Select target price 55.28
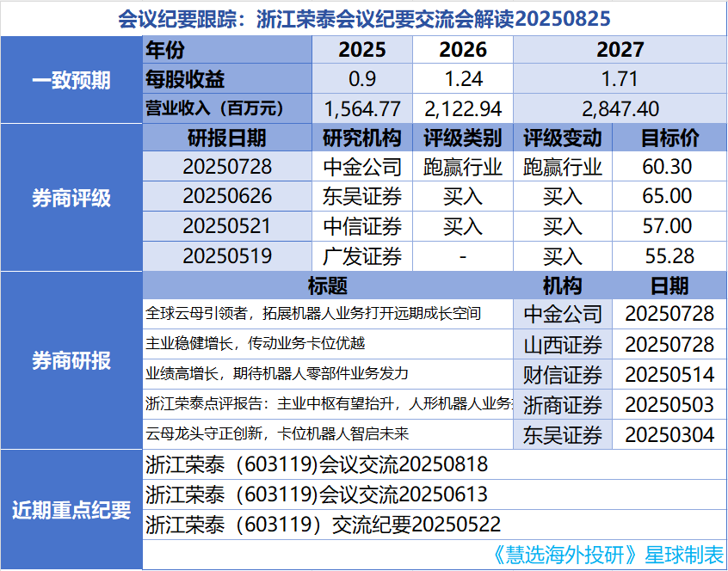This screenshot has height=571, width=728. (x=669, y=256)
